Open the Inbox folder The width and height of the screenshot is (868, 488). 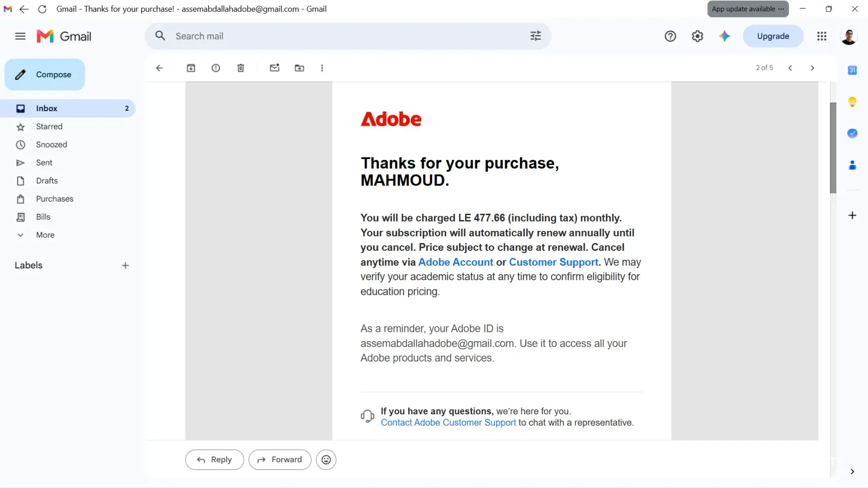68,108
